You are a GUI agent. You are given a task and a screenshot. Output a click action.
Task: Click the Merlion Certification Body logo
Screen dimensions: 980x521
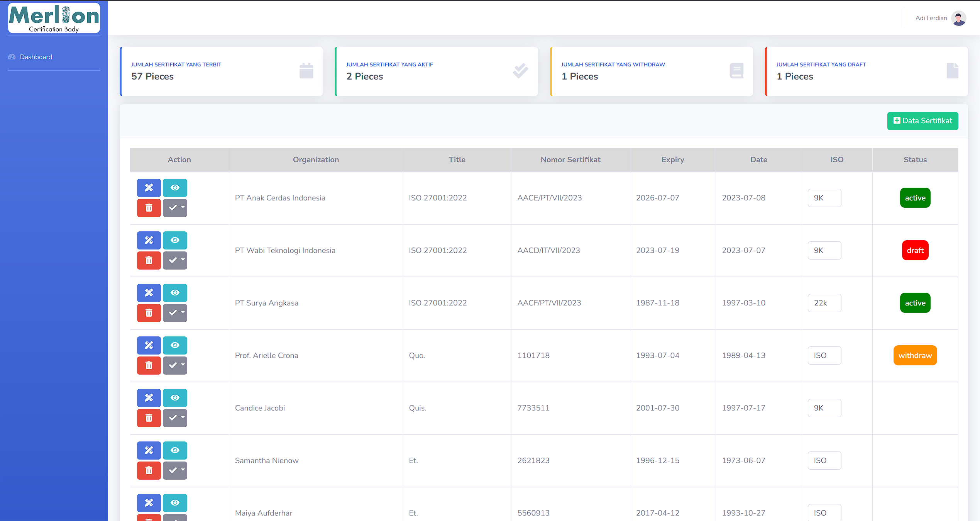54,18
